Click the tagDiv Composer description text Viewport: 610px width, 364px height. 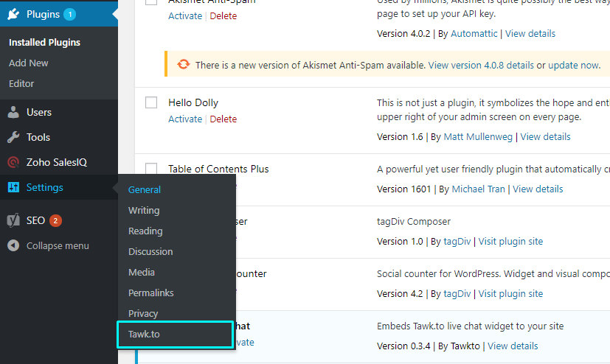point(414,222)
